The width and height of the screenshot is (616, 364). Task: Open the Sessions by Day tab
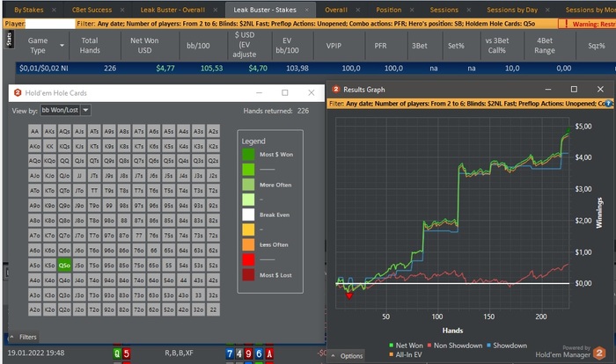point(512,10)
